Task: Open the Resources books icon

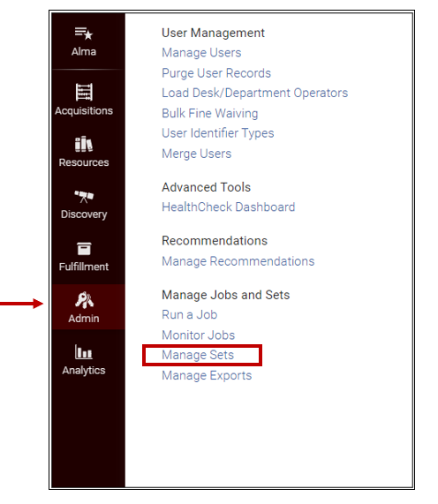Action: point(84,144)
